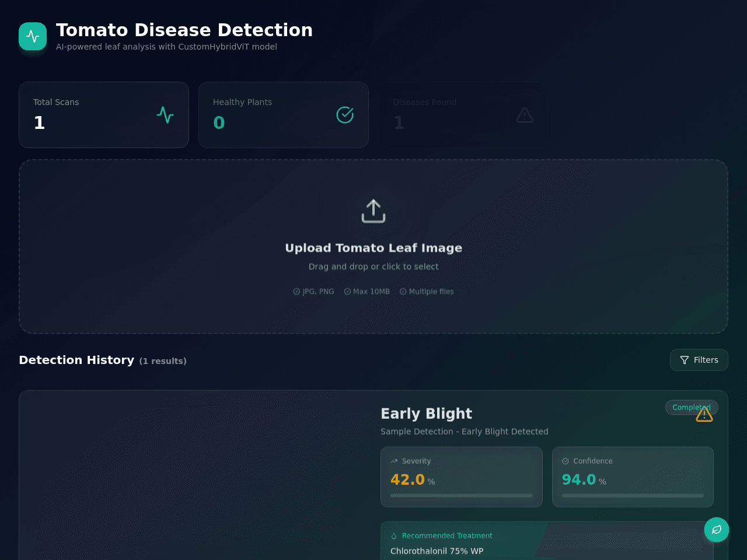This screenshot has height=560, width=747.
Task: Click Drag and drop or click to select
Action: pos(373,267)
